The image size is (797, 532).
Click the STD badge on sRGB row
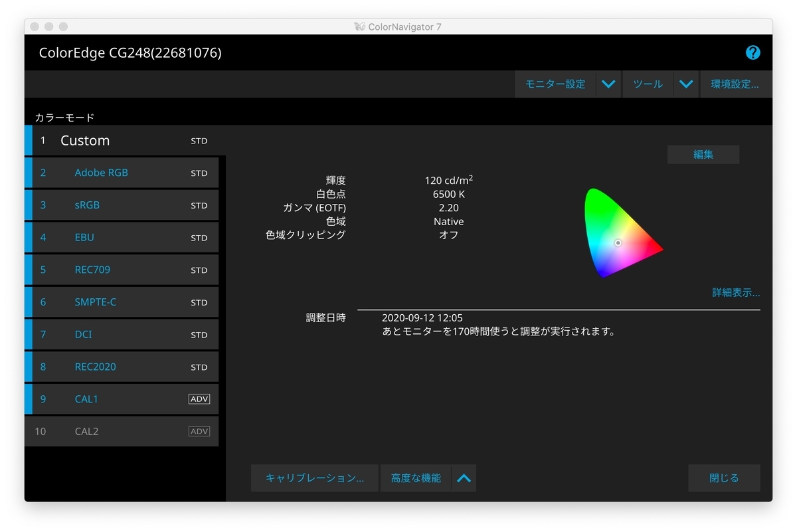[x=199, y=205]
